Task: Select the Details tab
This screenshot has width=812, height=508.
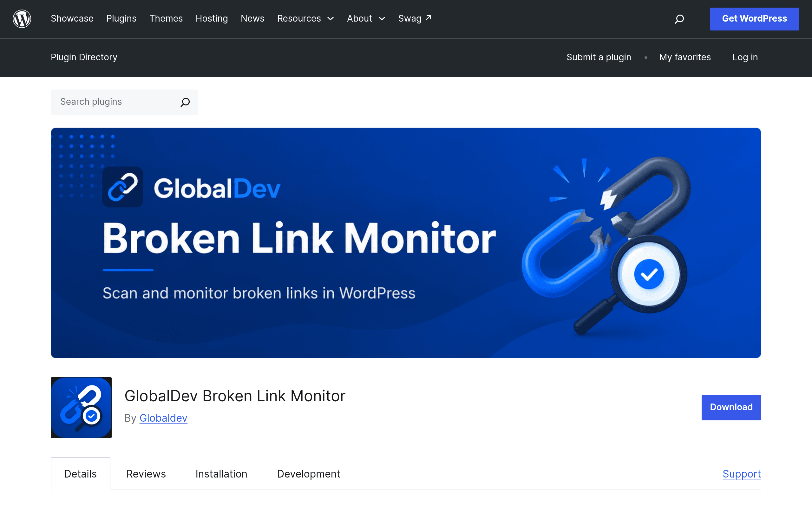Action: tap(81, 474)
